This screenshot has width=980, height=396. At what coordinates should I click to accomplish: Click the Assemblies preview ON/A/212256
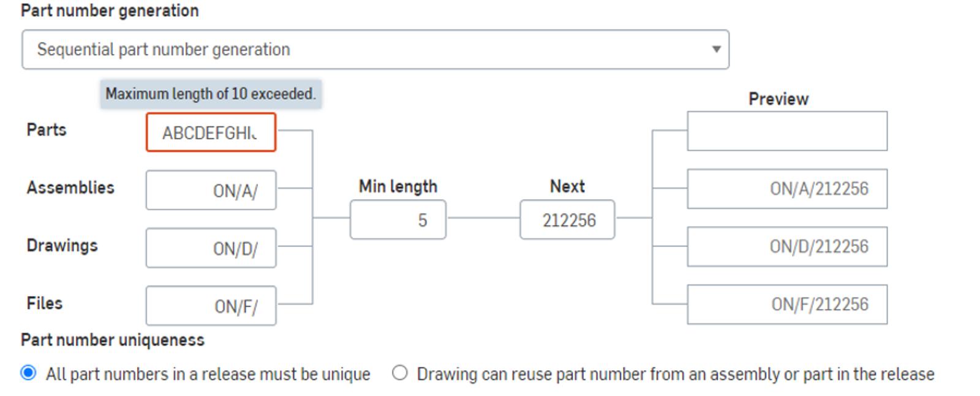click(787, 189)
